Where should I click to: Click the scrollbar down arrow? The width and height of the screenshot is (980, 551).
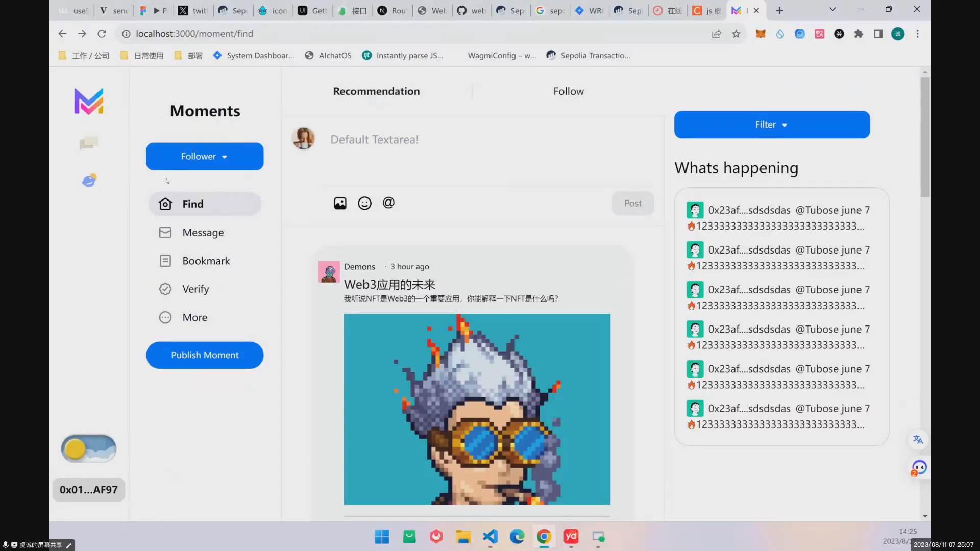point(925,516)
